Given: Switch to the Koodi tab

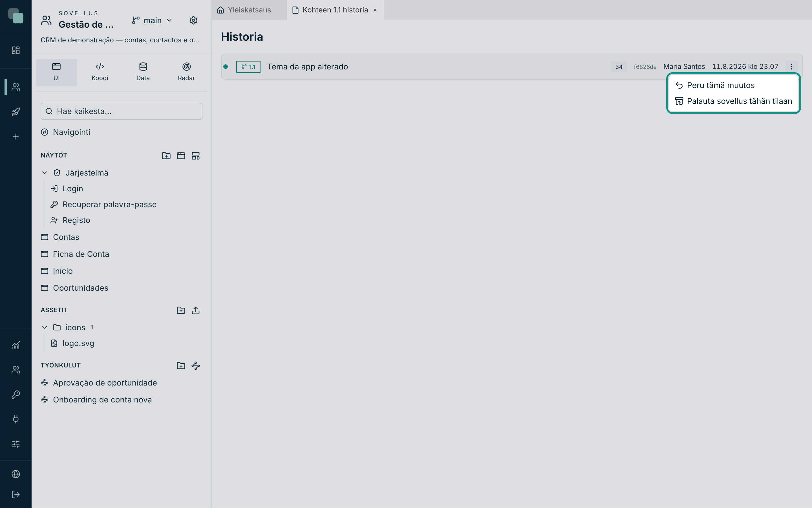Looking at the screenshot, I should (x=100, y=72).
